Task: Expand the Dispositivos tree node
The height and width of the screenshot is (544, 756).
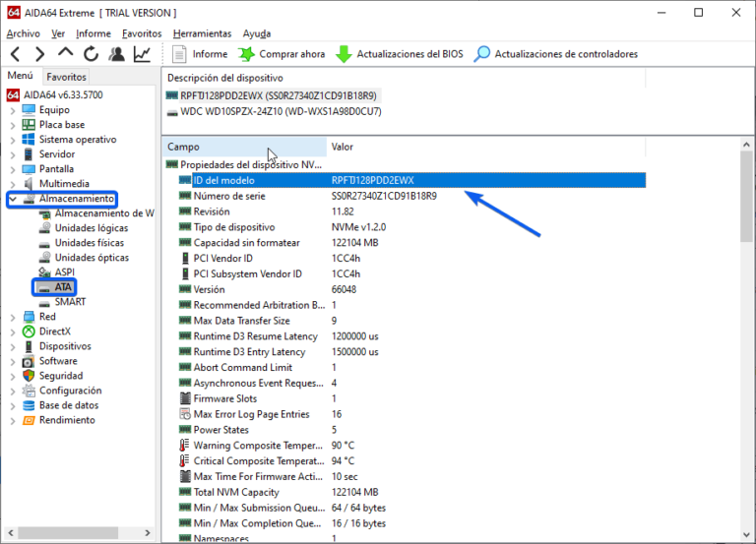Action: click(x=13, y=347)
